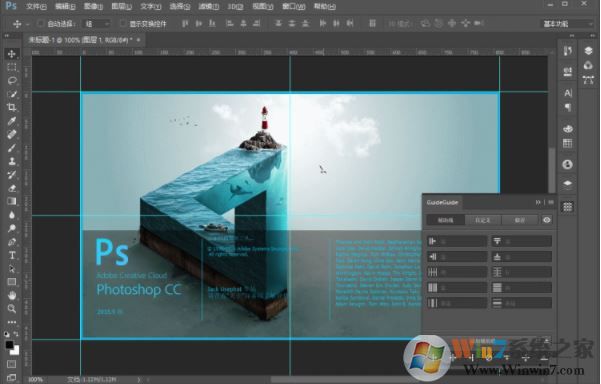
Task: Select the Pen tool
Action: [12, 242]
